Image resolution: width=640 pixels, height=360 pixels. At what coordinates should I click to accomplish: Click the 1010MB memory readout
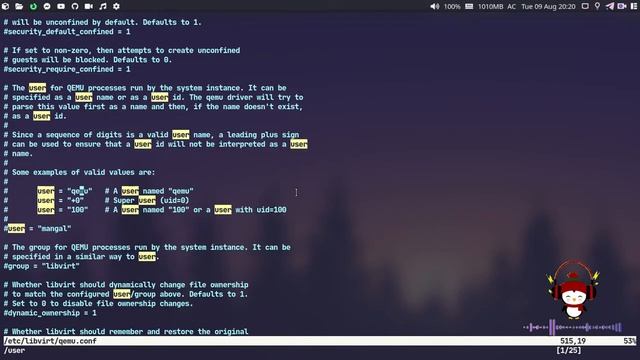pyautogui.click(x=491, y=7)
